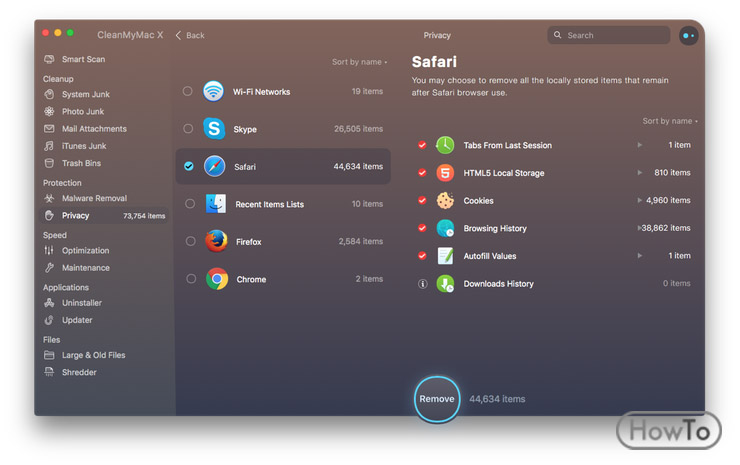740x465 pixels.
Task: Open the Uninstaller icon
Action: pyautogui.click(x=49, y=303)
